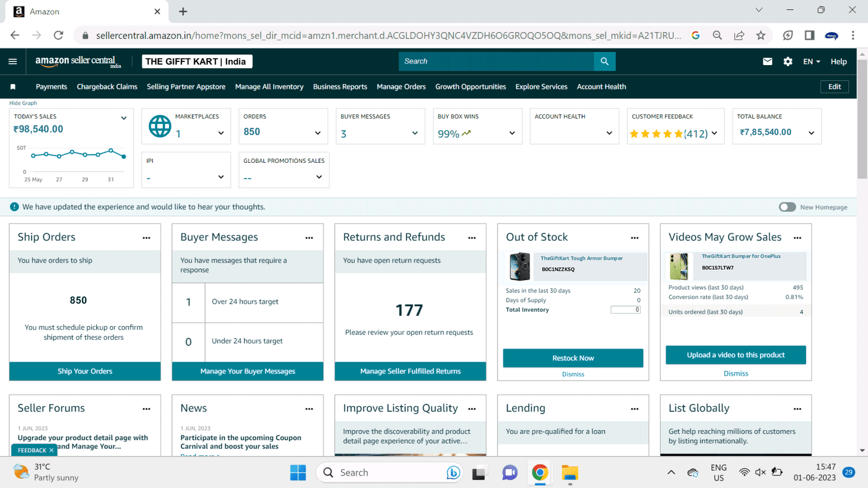Expand Customer Feedback dropdown
The image size is (868, 488).
(x=714, y=133)
